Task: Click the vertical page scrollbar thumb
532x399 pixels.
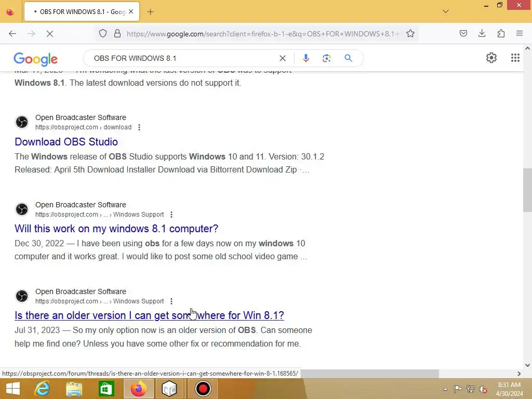Action: (x=527, y=190)
